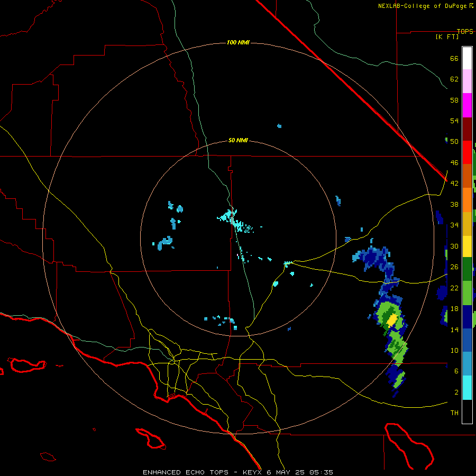Image resolution: width=476 pixels, height=476 pixels.
Task: Click the cyan 10 legend swatch
Action: (x=467, y=388)
